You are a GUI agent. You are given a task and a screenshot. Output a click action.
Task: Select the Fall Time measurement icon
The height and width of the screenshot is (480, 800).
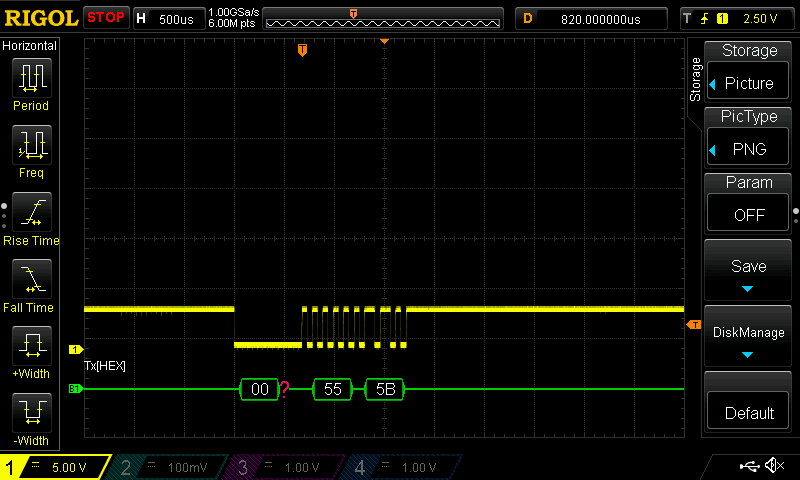pos(32,279)
